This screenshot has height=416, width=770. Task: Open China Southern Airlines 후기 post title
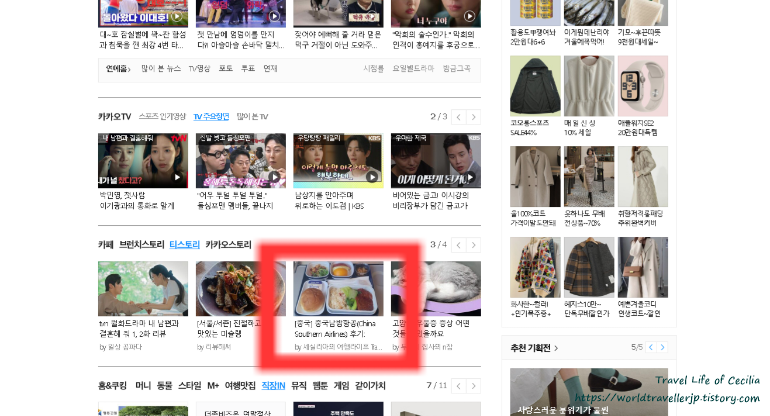(334, 329)
